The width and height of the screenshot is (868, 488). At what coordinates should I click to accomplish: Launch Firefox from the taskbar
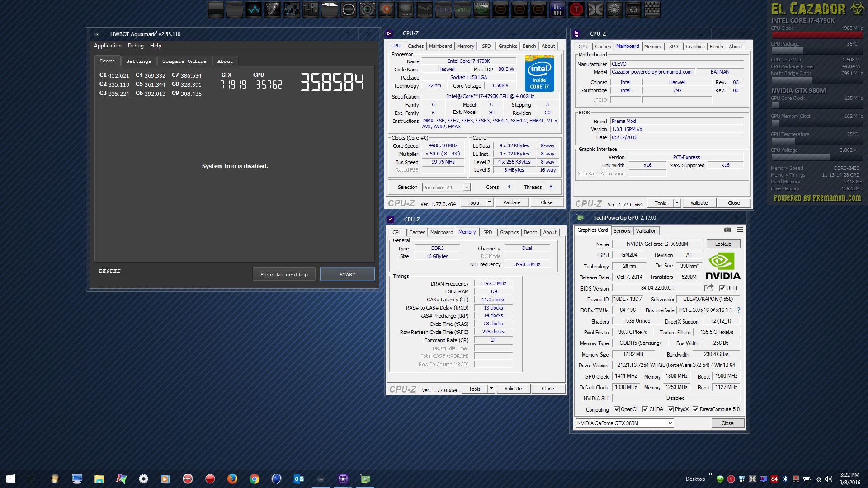pyautogui.click(x=232, y=479)
